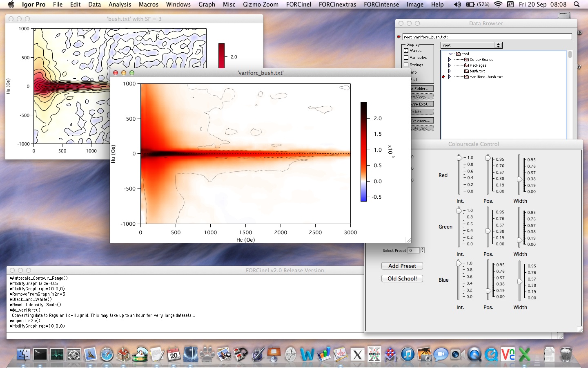The height and width of the screenshot is (368, 588).
Task: Enable the Strings display checkbox
Action: tap(406, 65)
